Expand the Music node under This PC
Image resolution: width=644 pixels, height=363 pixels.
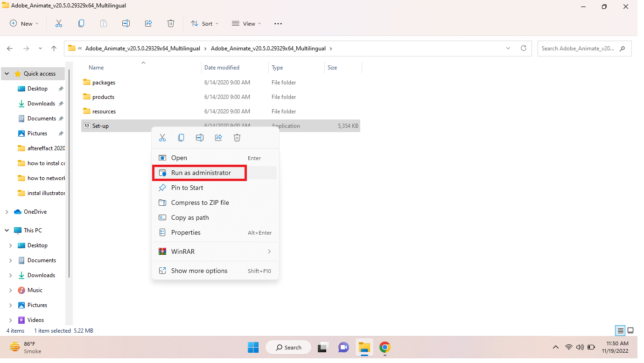pyautogui.click(x=11, y=290)
